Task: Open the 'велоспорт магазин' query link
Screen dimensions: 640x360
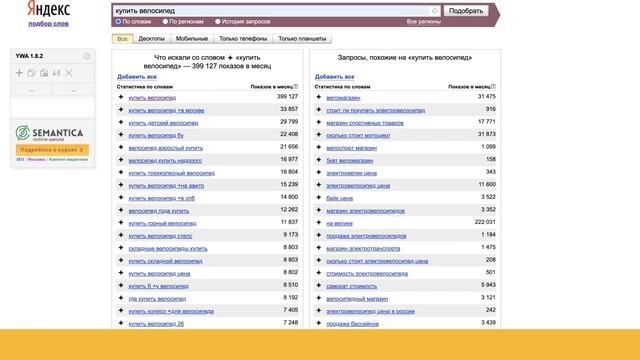Action: tap(351, 148)
